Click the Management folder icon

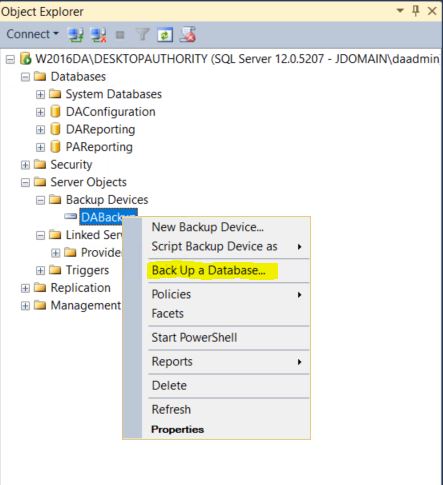40,305
